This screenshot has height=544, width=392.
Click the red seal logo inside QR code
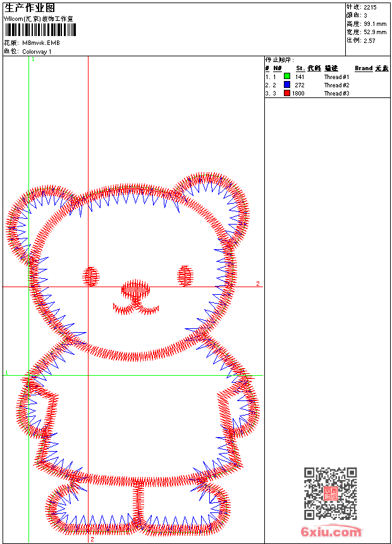point(330,494)
